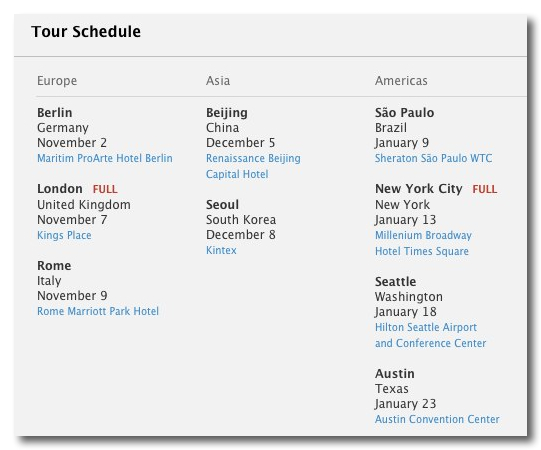The image size is (541, 450).
Task: Click the Americas column heading
Action: pyautogui.click(x=401, y=81)
